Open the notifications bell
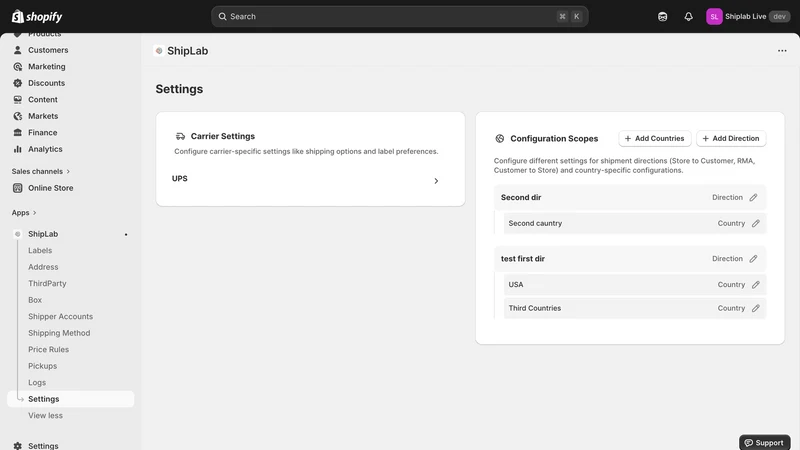This screenshot has height=450, width=800. [x=688, y=16]
